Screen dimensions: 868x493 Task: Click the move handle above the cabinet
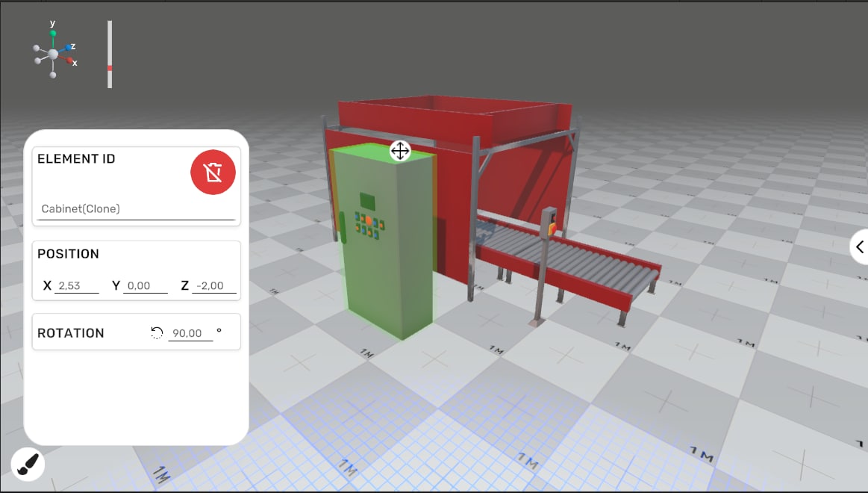coord(400,151)
